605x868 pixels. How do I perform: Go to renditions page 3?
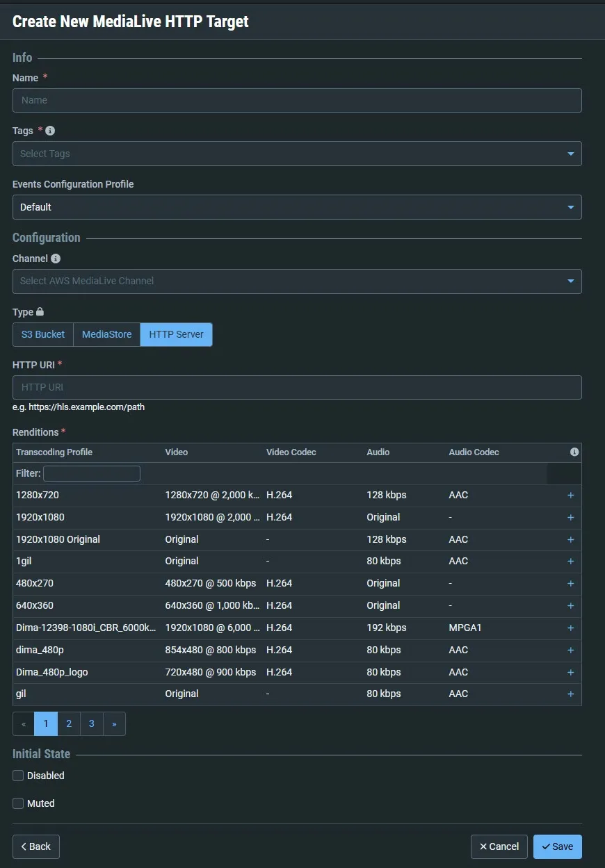(92, 724)
